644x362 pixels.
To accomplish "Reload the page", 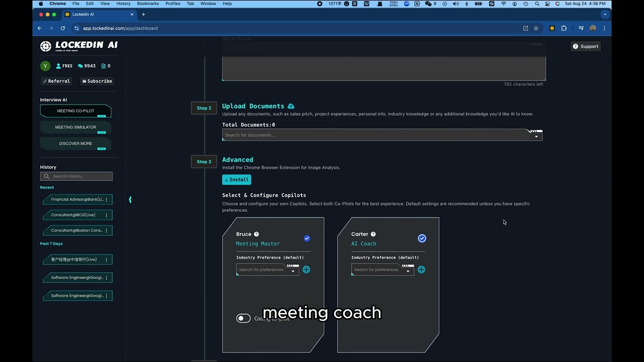I will 63,28.
